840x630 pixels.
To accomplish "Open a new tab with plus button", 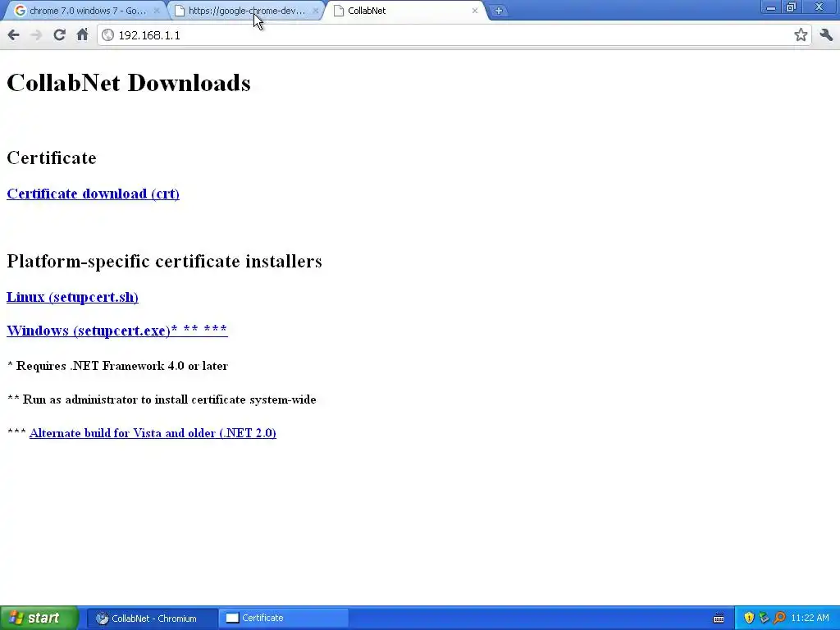I will pos(498,11).
